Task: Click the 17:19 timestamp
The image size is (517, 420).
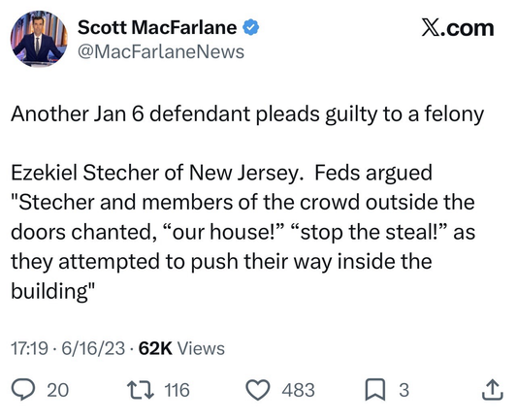Action: click(x=29, y=348)
